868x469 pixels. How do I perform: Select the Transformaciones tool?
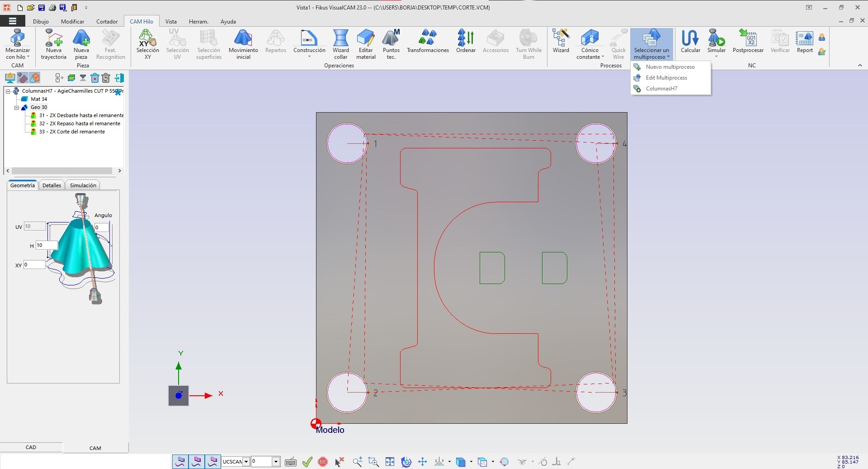point(427,43)
